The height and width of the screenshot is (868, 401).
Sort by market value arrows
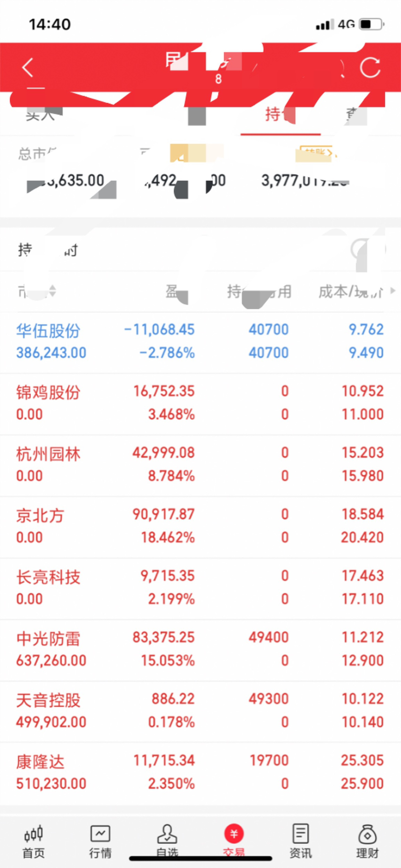(52, 291)
